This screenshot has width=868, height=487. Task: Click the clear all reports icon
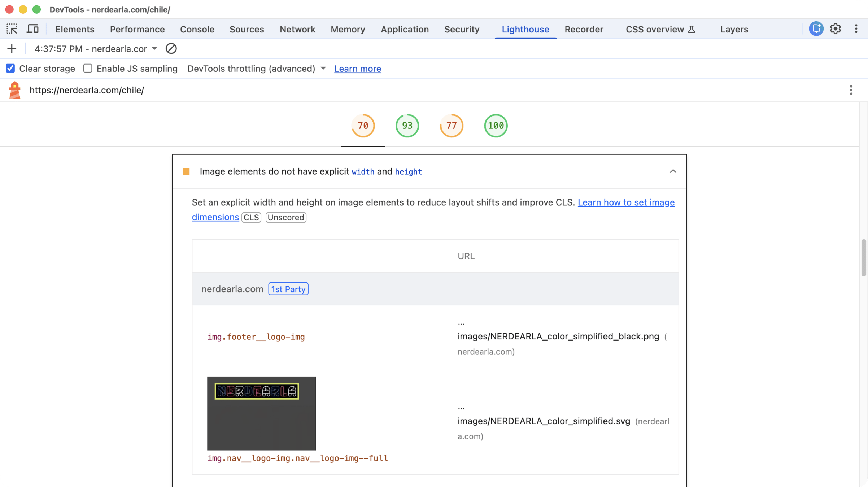pyautogui.click(x=171, y=49)
